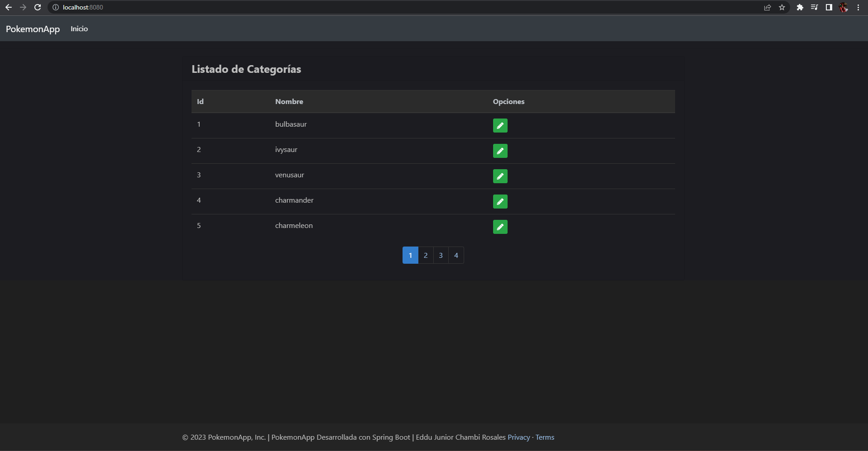Screen dimensions: 868x451
Task: Open the Privacy footer link
Action: click(518, 437)
